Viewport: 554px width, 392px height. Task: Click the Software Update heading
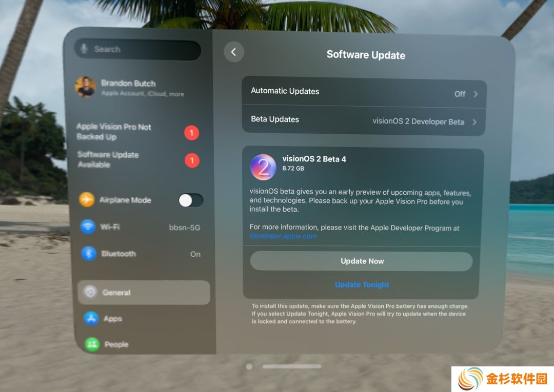pyautogui.click(x=366, y=55)
